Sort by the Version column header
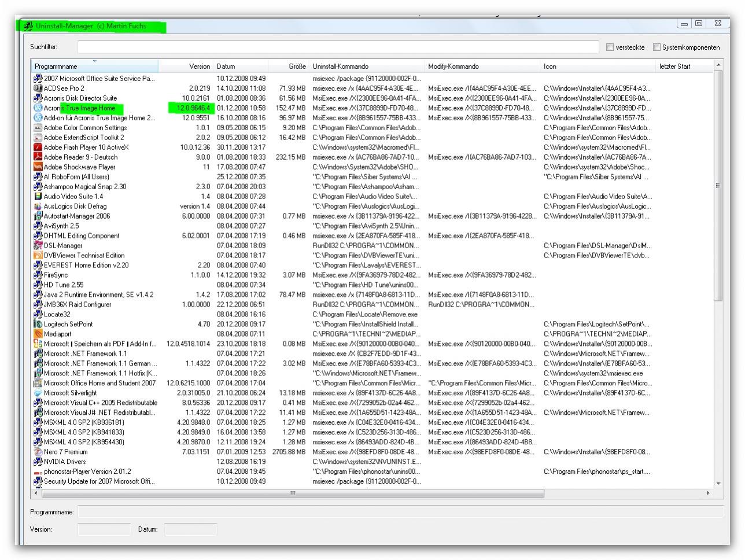This screenshot has width=745, height=560. (x=186, y=67)
